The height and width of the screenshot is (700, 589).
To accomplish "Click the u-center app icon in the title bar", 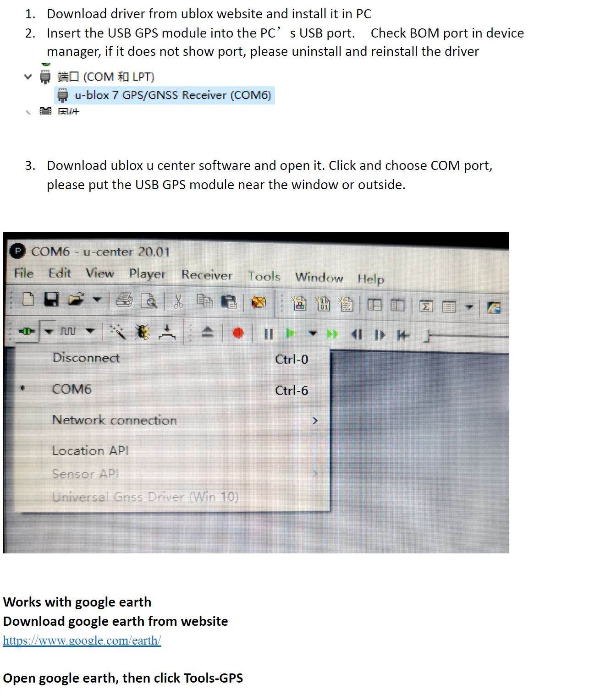I will coord(17,251).
